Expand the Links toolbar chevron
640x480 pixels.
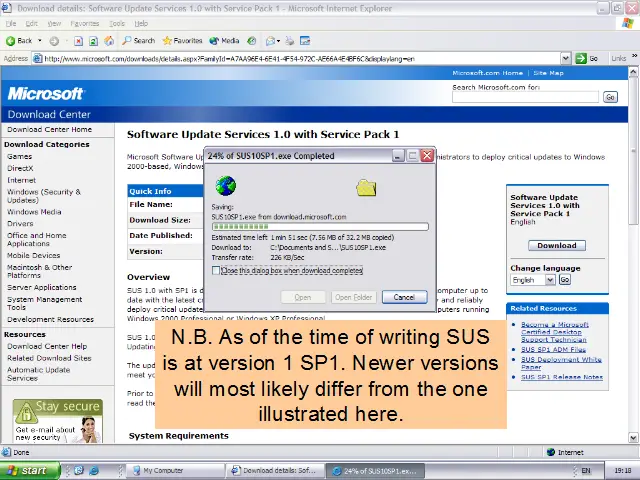click(x=635, y=56)
